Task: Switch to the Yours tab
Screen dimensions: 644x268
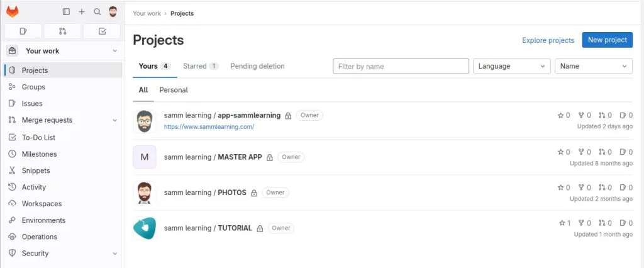Action: click(x=155, y=66)
